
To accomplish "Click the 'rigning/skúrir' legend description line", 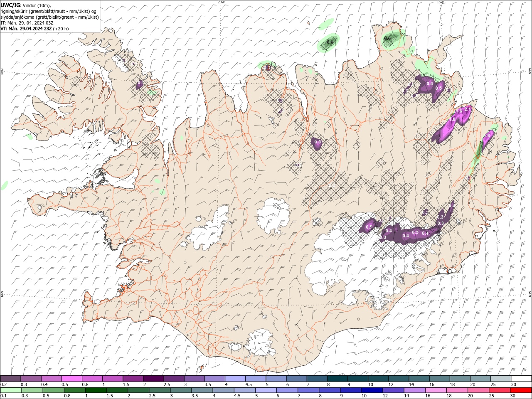I will pos(49,11).
